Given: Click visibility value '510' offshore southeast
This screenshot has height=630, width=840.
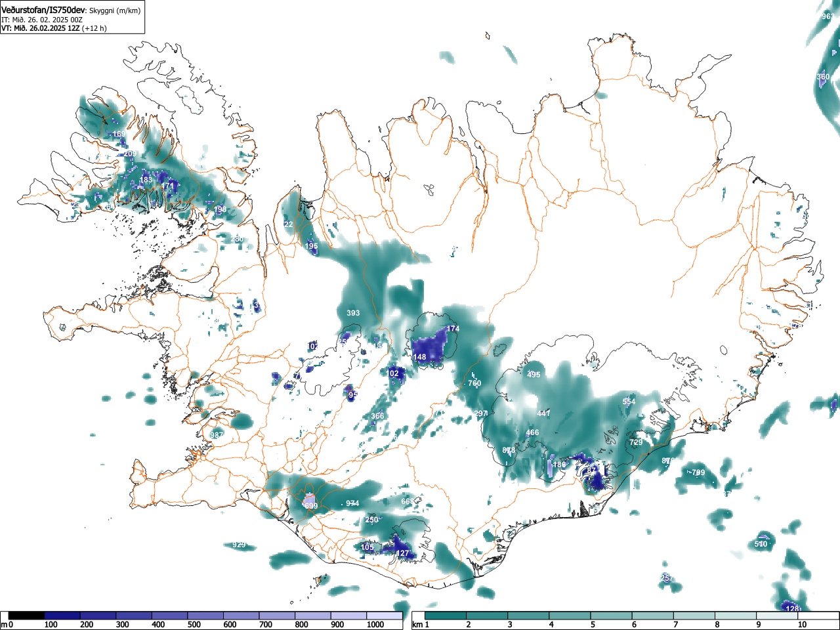Looking at the screenshot, I should (761, 544).
